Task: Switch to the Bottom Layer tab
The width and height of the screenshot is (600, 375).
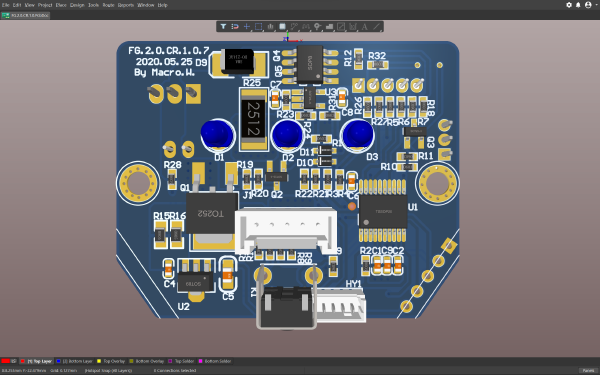Action: point(75,361)
